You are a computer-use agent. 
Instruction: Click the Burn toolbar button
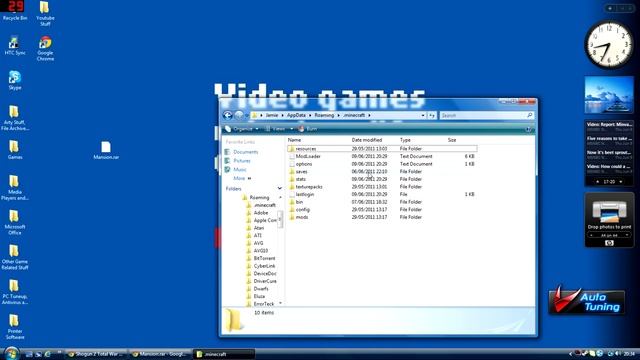[308, 129]
